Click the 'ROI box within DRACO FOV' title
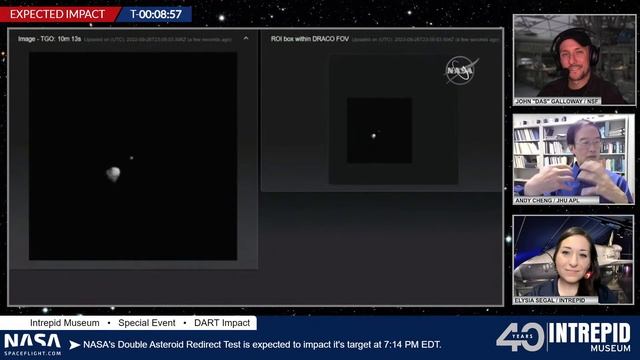 [310, 39]
